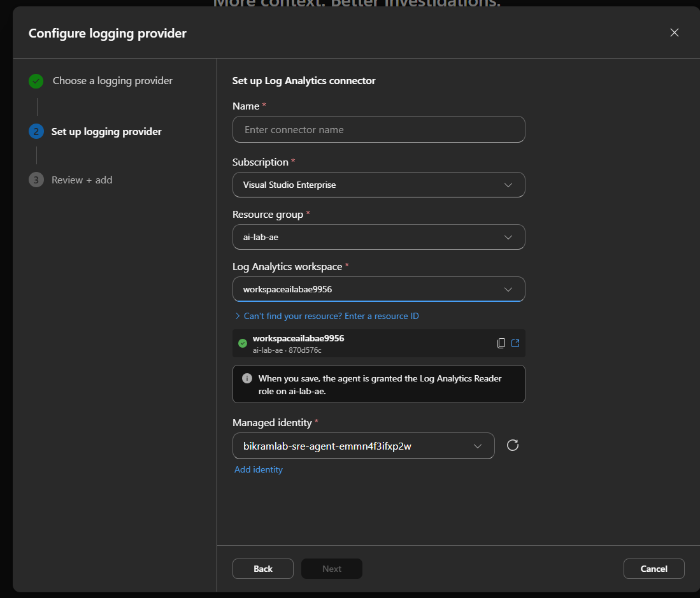Click the Managed identity field label
The height and width of the screenshot is (598, 700).
272,423
